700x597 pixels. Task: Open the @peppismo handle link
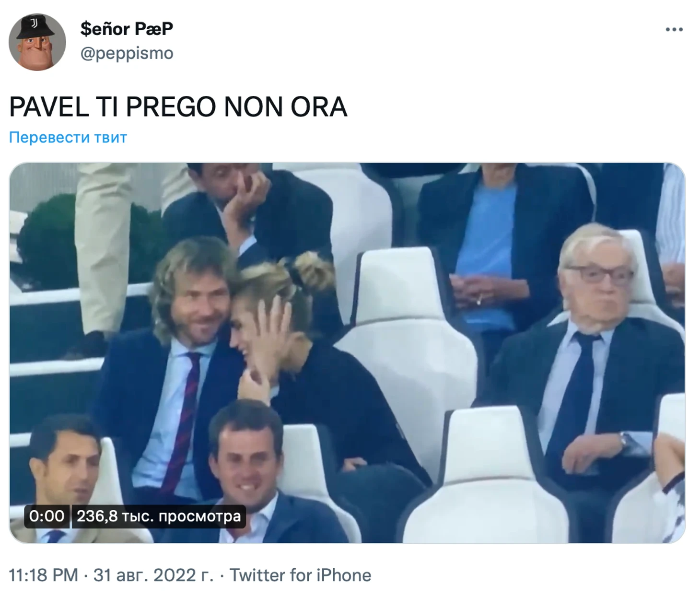click(127, 53)
